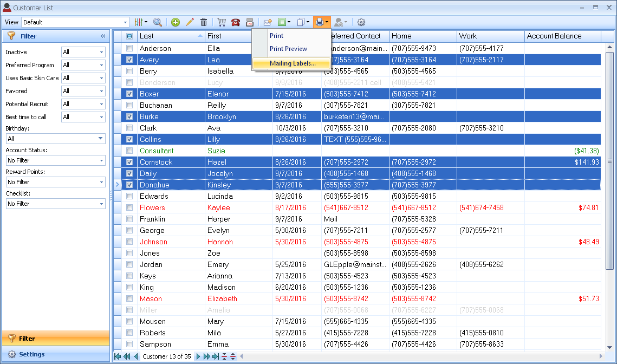Go to previous page of customers

[127, 356]
